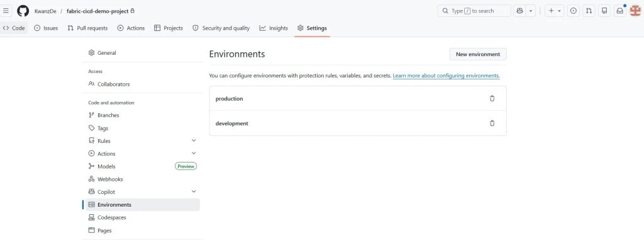
Task: Click the Actions play icon in tab bar
Action: pyautogui.click(x=120, y=28)
